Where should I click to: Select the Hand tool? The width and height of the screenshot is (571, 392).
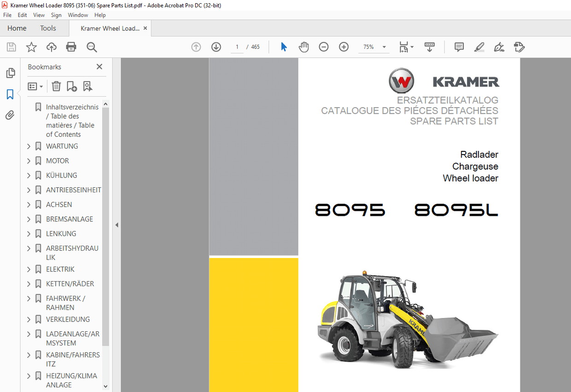[x=303, y=46]
